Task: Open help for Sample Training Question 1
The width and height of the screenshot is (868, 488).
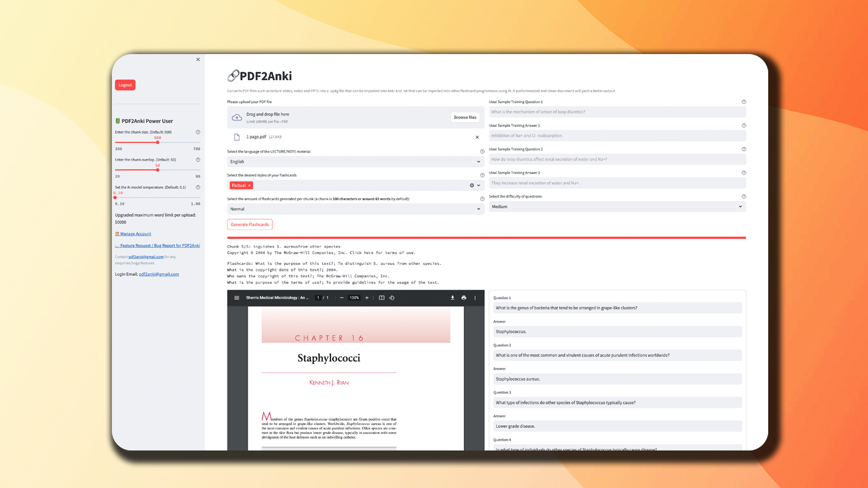Action: [x=743, y=102]
